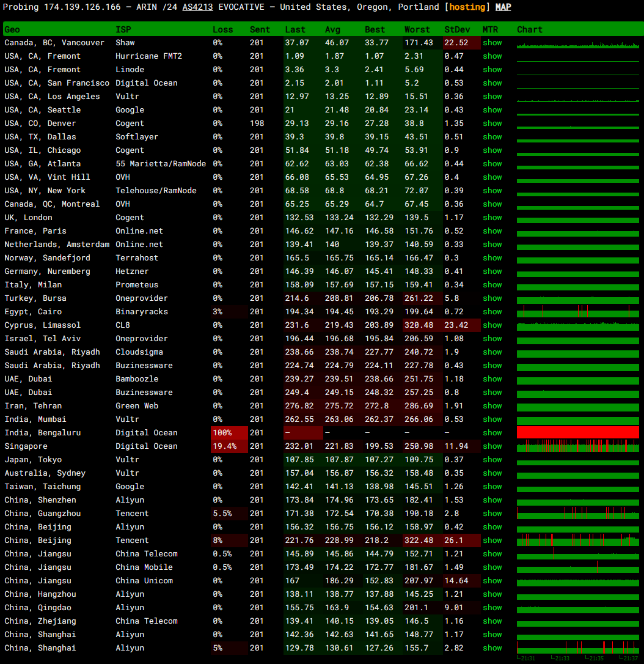The height and width of the screenshot is (664, 644).
Task: Click the Avg column header
Action: pos(332,29)
